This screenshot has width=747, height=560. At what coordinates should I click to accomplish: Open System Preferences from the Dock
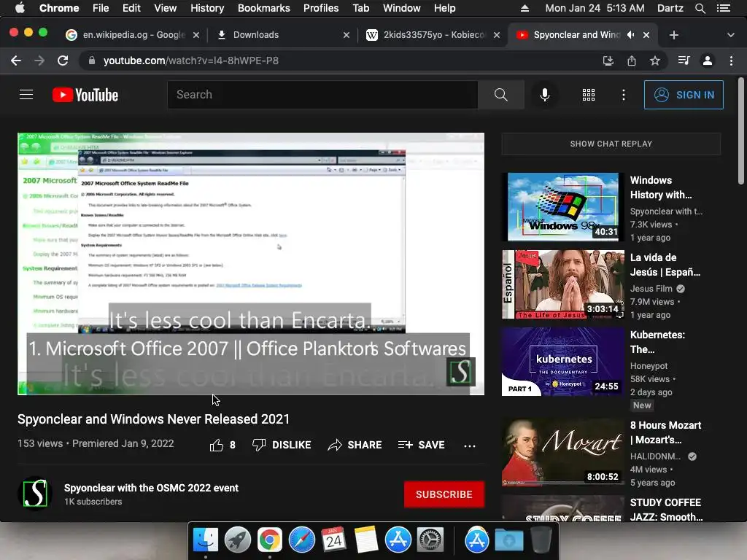430,540
